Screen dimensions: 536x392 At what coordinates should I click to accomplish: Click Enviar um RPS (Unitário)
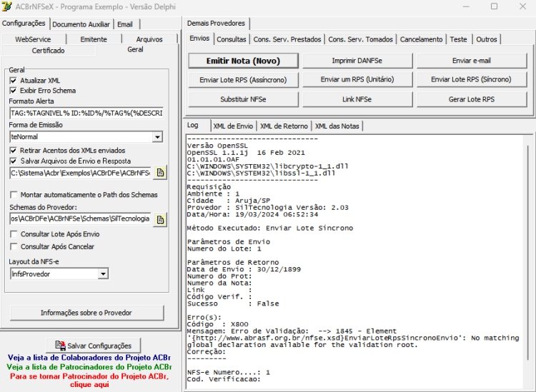pos(357,79)
